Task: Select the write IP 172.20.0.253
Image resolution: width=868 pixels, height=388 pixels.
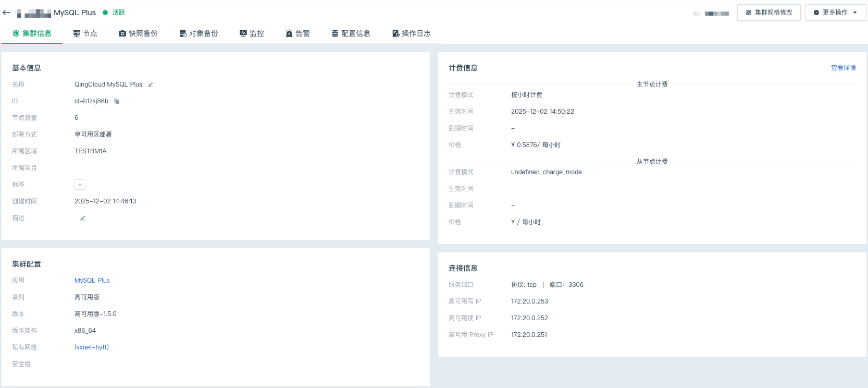Action: coord(529,301)
